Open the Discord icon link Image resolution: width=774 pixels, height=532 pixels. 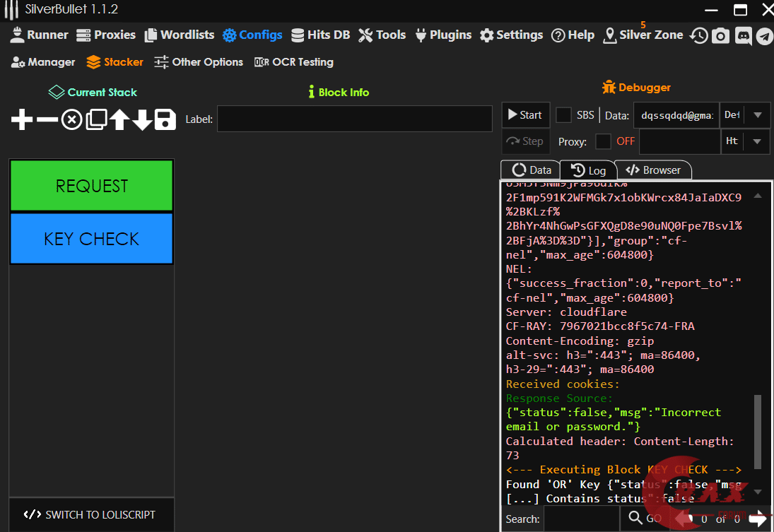coord(743,35)
